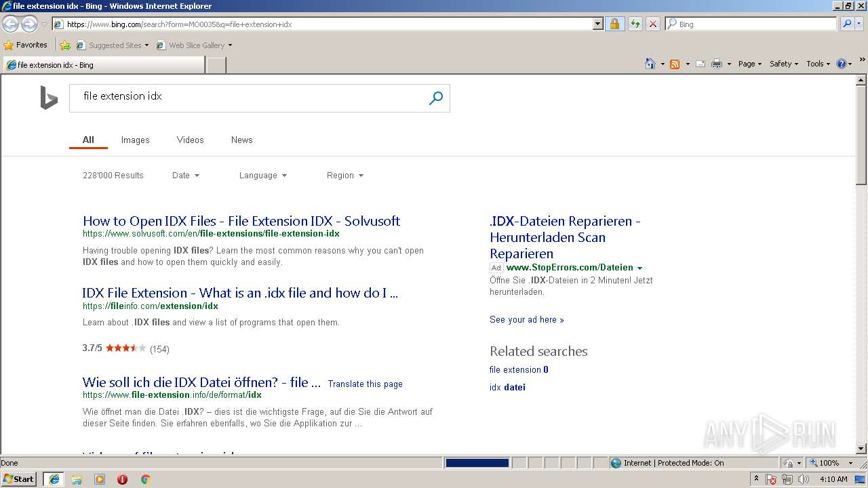868x488 pixels.
Task: Click Add to Favorites Bar icon
Action: (x=65, y=45)
